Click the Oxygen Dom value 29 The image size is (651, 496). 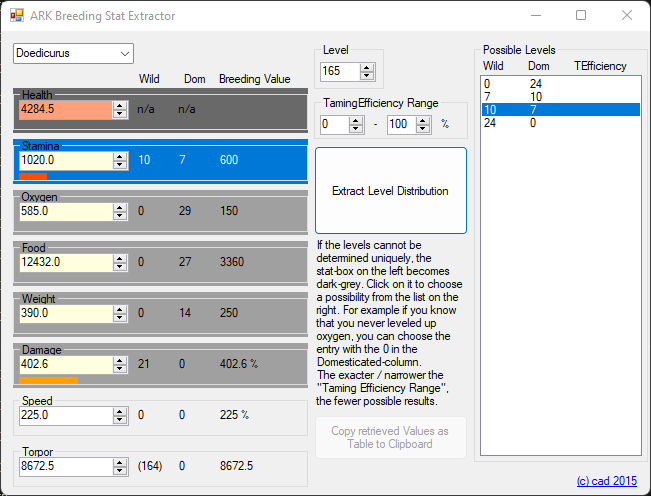point(185,211)
